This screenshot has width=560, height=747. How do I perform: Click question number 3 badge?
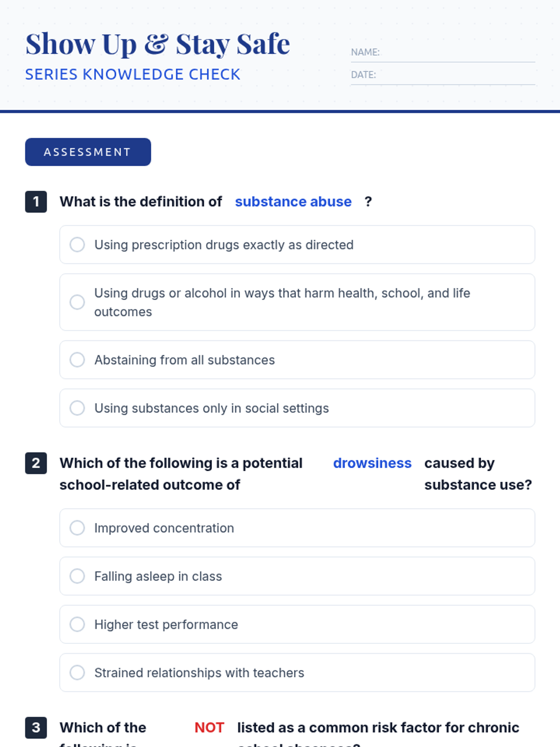coord(36,727)
